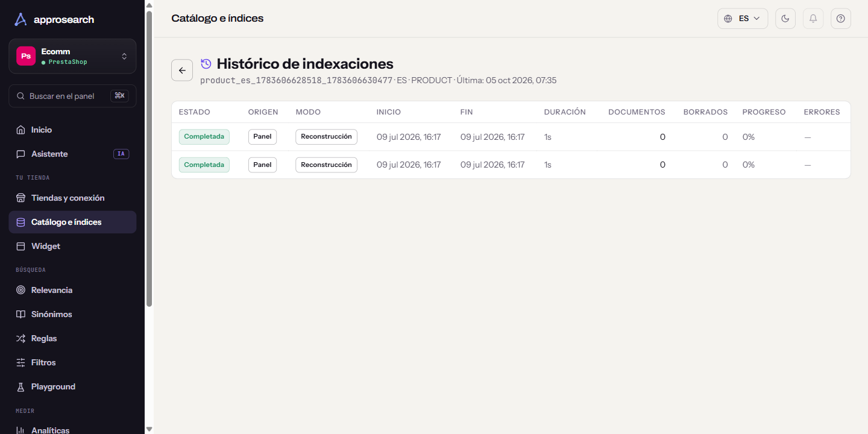868x434 pixels.
Task: Click the ESTADO column header
Action: (195, 112)
